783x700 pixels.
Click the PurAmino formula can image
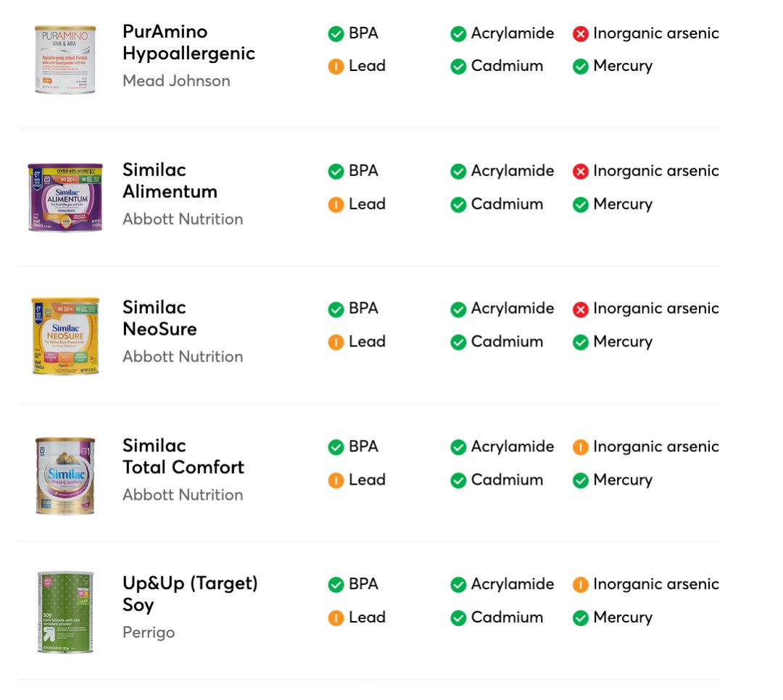pos(65,59)
